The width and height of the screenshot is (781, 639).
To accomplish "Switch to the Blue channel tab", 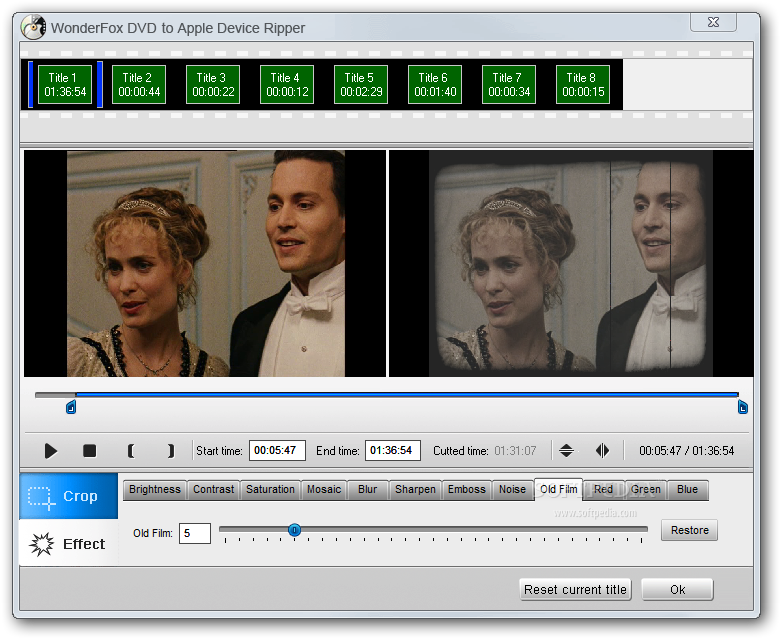I will tap(687, 490).
